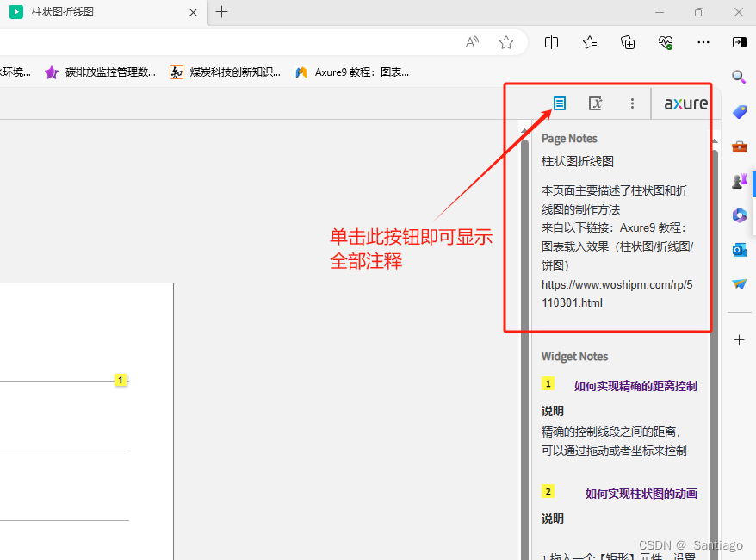Open the Page Notes icon in the Axure panel
Screen dimensions: 756x560
[x=560, y=103]
